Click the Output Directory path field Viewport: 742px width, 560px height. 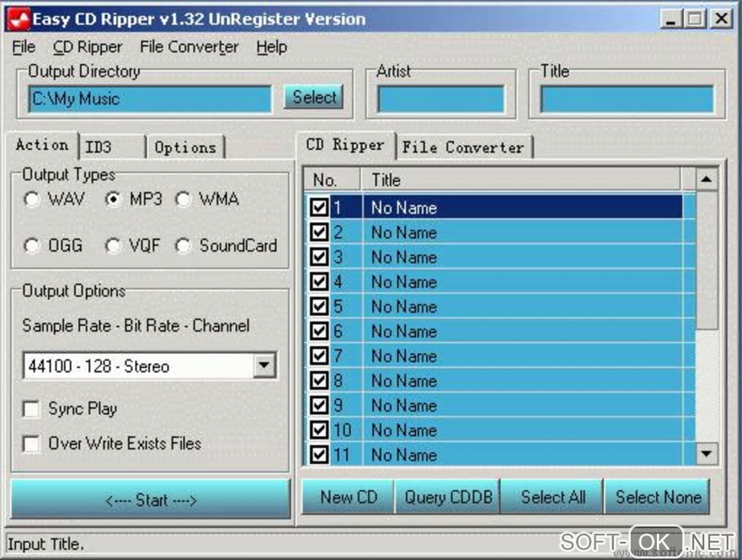(x=150, y=99)
